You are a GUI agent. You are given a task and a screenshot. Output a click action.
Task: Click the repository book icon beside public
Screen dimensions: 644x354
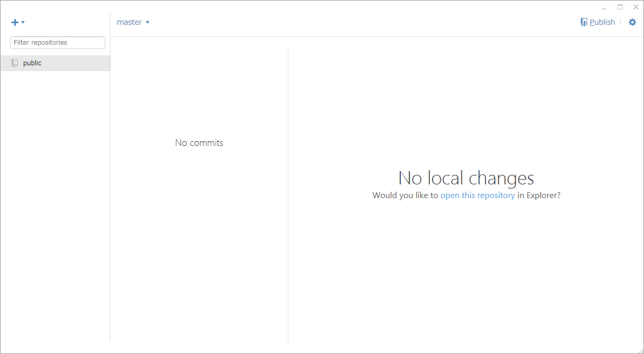tap(15, 63)
